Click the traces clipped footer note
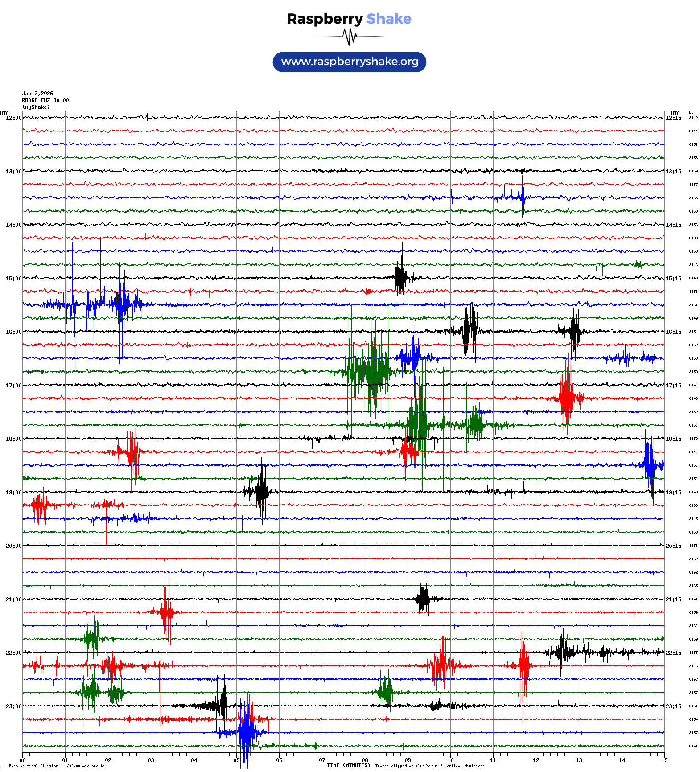This screenshot has width=700, height=772. (430, 766)
